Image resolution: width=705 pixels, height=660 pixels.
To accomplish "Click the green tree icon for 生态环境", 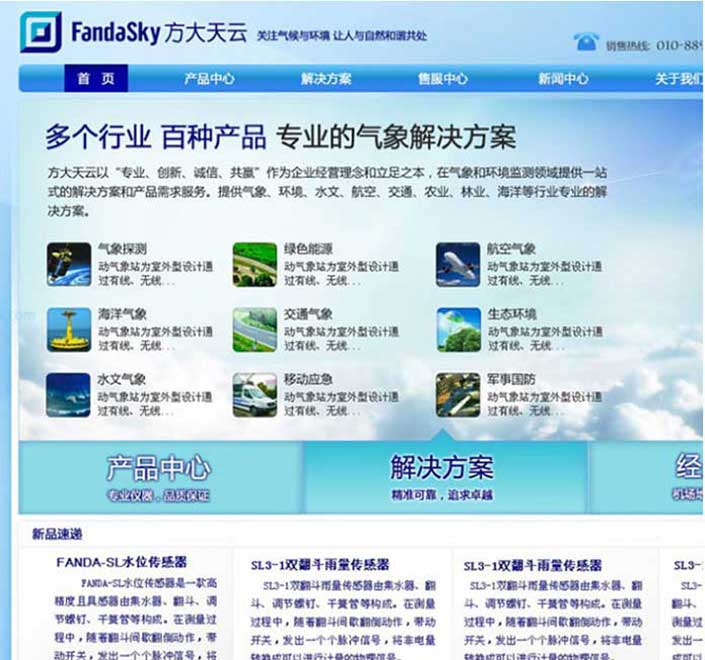I will click(458, 329).
